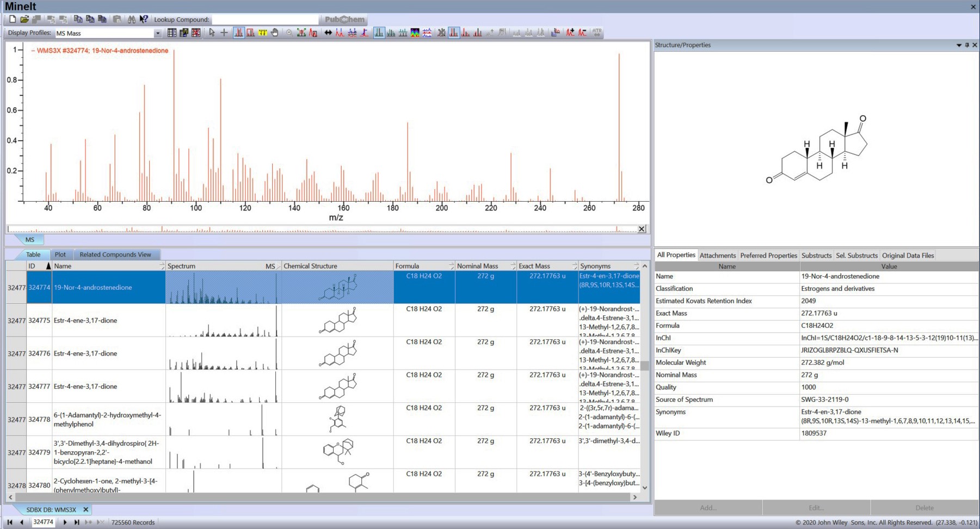Open the Name column filter arrow
Viewport: 980px width, 529px height.
pyautogui.click(x=162, y=266)
